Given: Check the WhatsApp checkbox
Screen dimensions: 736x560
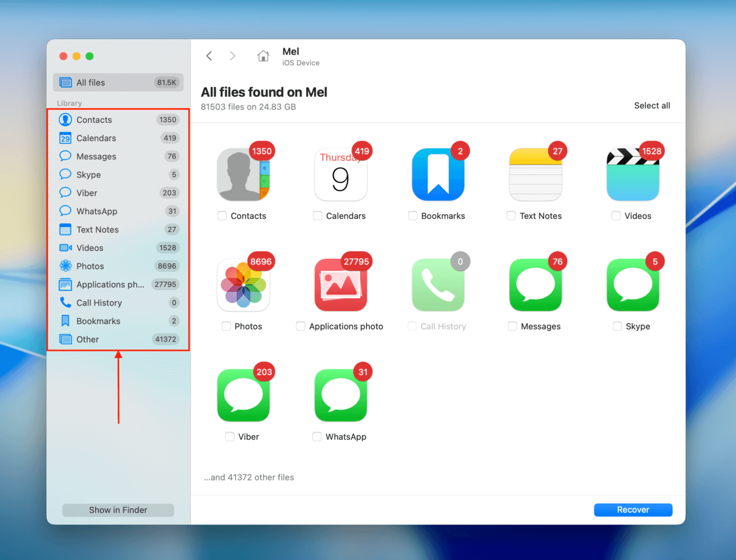Looking at the screenshot, I should click(x=317, y=437).
